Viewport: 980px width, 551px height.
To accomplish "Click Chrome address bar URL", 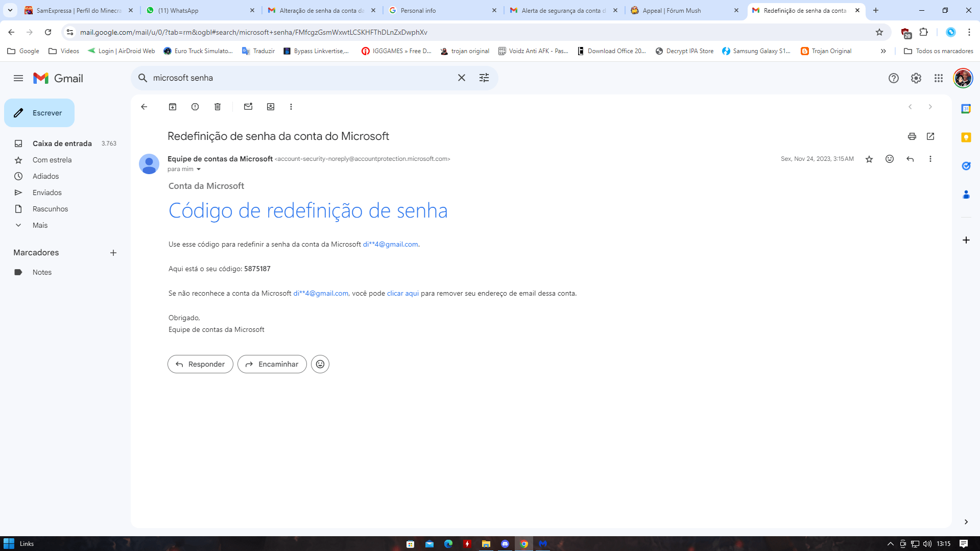I will point(254,32).
